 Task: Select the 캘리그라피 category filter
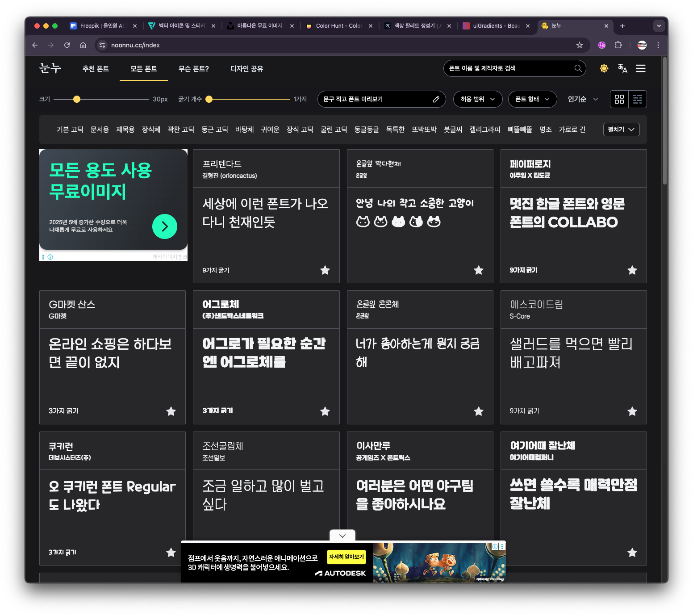(x=484, y=130)
